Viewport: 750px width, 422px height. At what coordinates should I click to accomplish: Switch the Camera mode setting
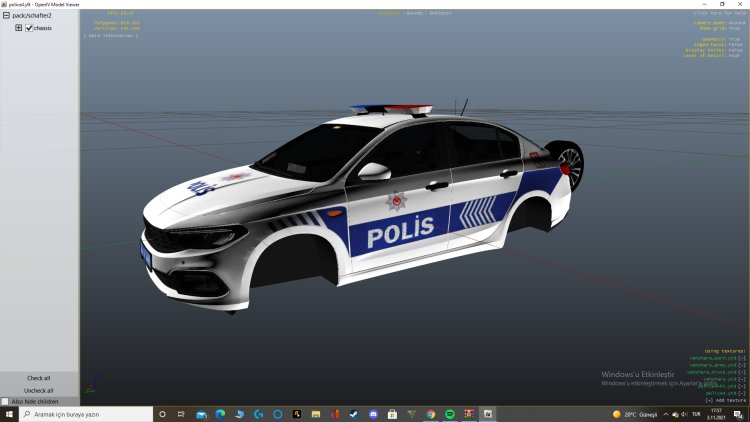(x=719, y=22)
